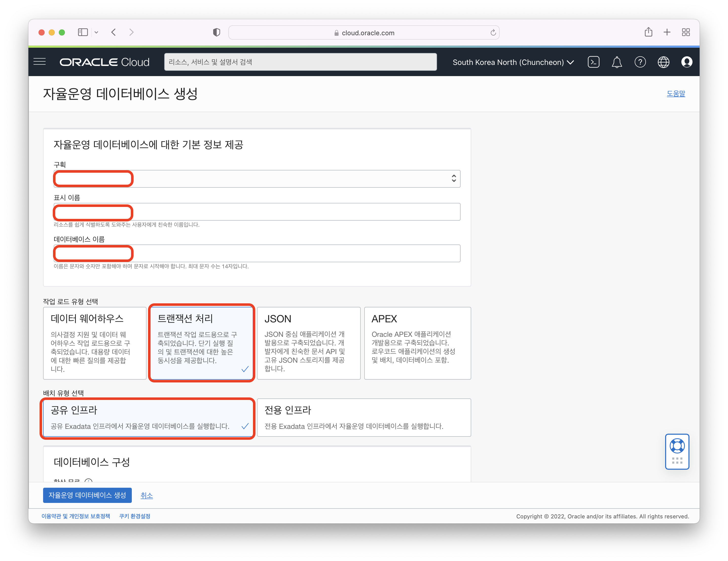Expand Safari sidebar options chevron

point(96,32)
